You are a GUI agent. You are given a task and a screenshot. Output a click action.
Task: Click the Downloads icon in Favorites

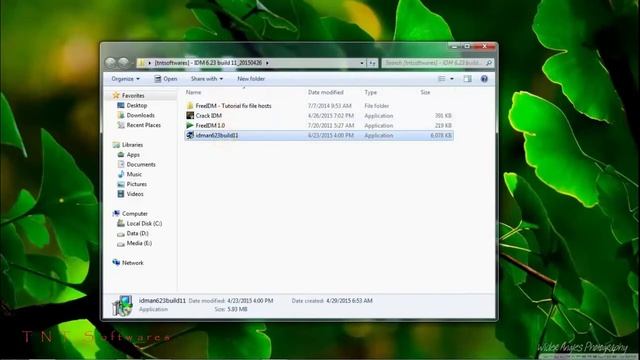click(121, 115)
